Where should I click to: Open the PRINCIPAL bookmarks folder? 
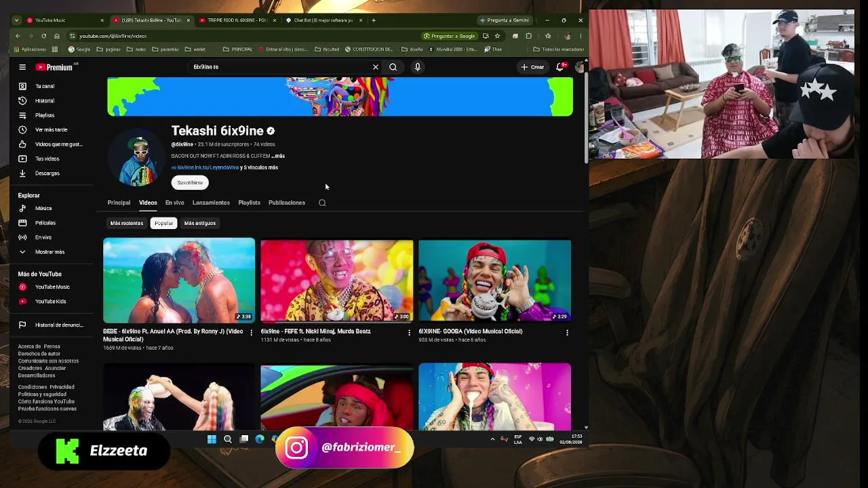237,49
